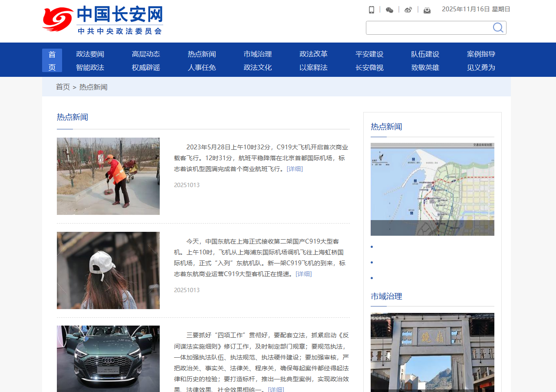
Task: Click the mobile phone icon in header
Action: (x=372, y=10)
